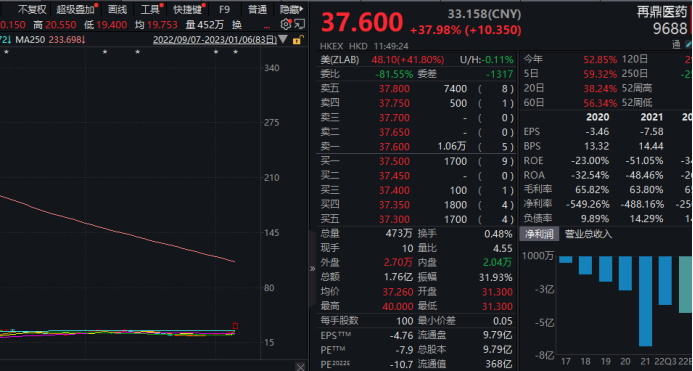Click the 2021 profit bar in chart
693x371 pixels.
(x=645, y=301)
